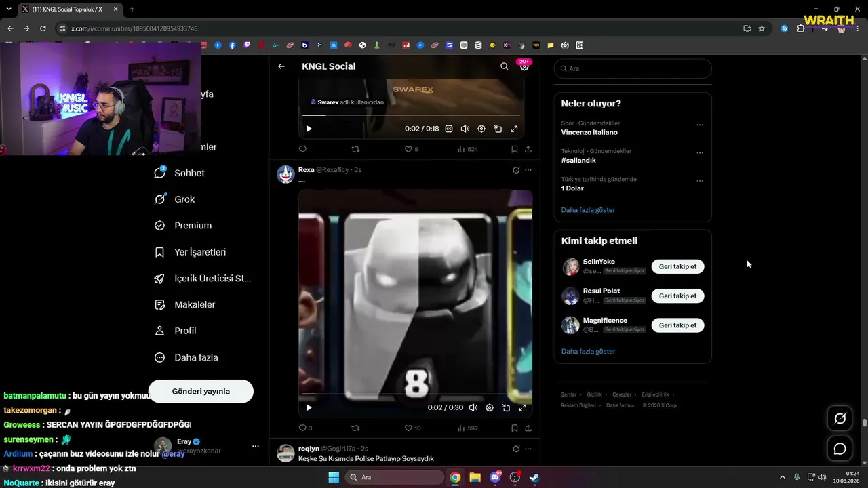This screenshot has height=488, width=868.
Task: Go to Profil page
Action: [175, 331]
